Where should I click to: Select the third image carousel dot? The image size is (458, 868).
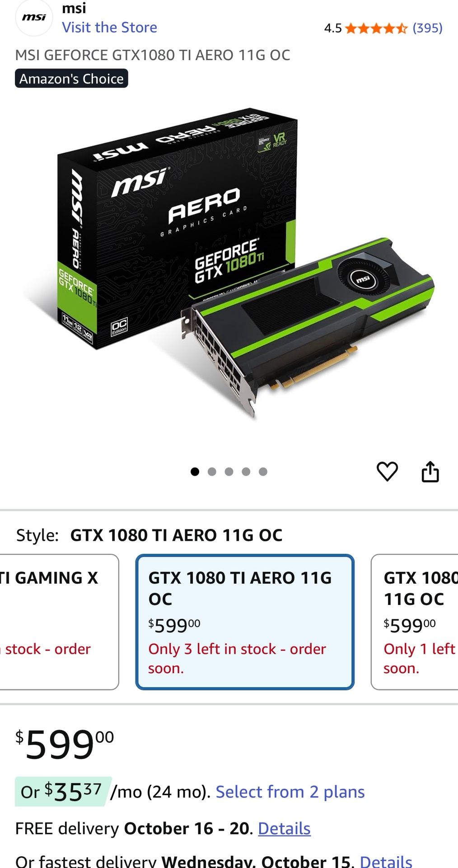[x=229, y=472]
